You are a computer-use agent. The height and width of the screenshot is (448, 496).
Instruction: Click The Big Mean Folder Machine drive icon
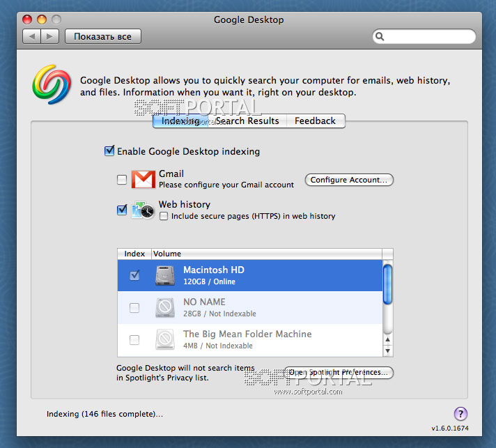(x=165, y=339)
